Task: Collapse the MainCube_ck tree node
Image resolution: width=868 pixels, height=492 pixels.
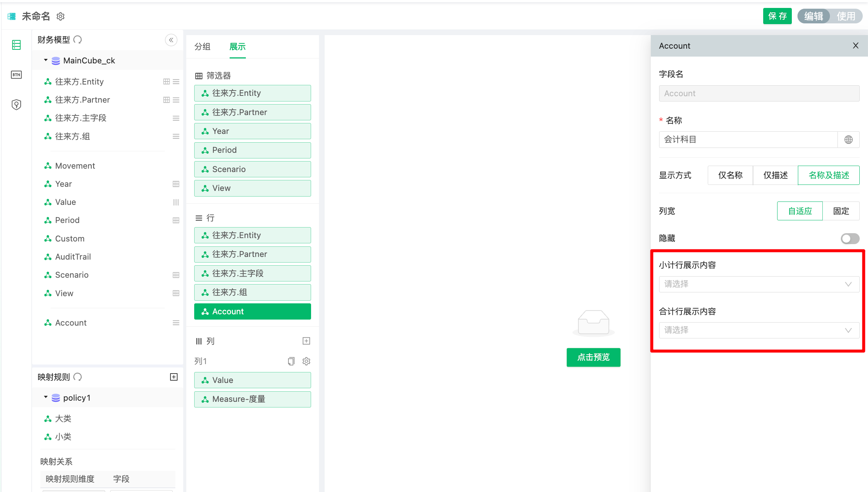Action: pyautogui.click(x=46, y=60)
